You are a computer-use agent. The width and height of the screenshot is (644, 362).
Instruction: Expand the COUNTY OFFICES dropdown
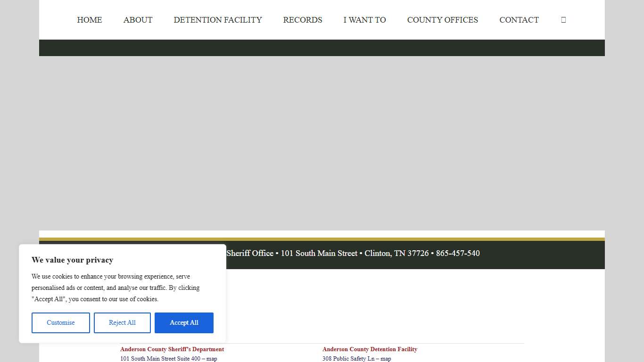click(x=442, y=20)
